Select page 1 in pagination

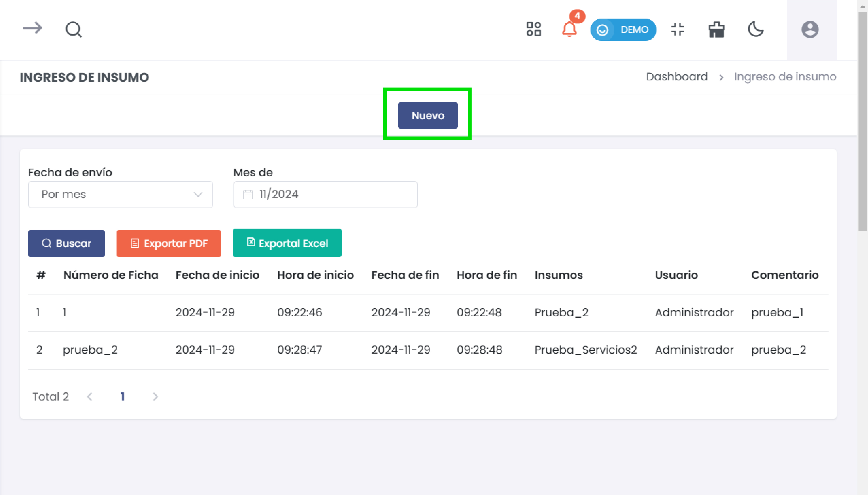click(x=122, y=397)
